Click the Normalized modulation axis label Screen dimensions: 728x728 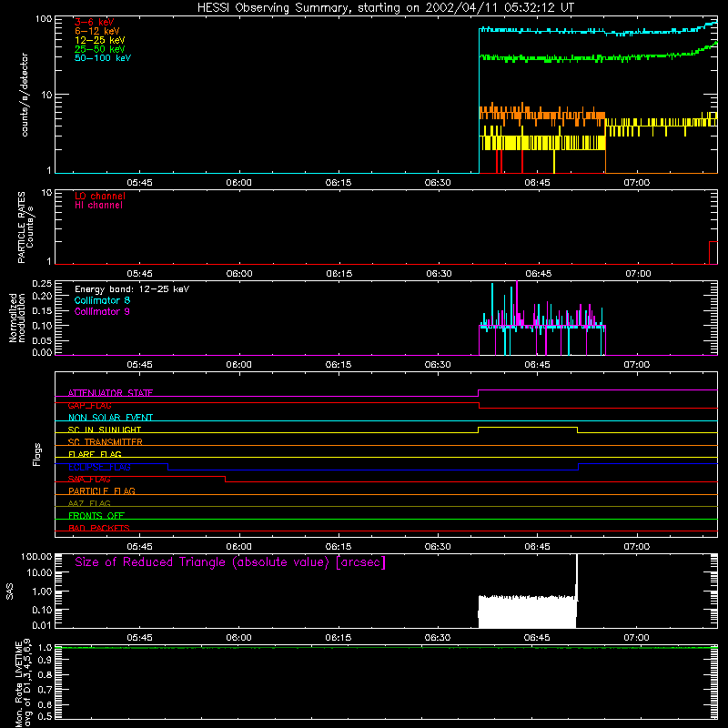[17, 318]
